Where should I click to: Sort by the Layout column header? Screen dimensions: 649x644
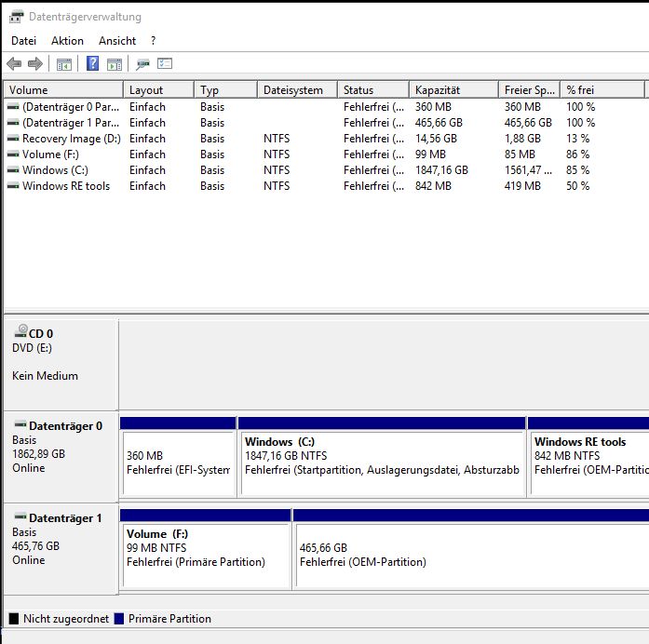[x=158, y=89]
